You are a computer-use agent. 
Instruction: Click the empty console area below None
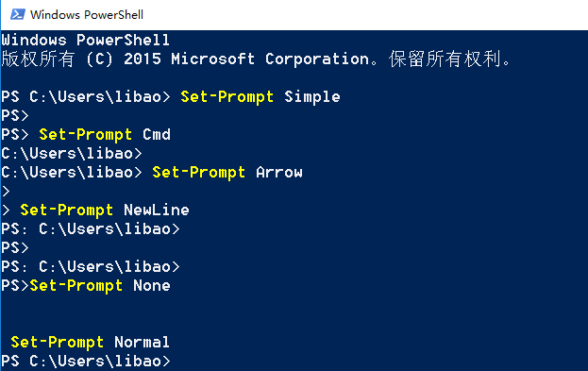click(294, 313)
